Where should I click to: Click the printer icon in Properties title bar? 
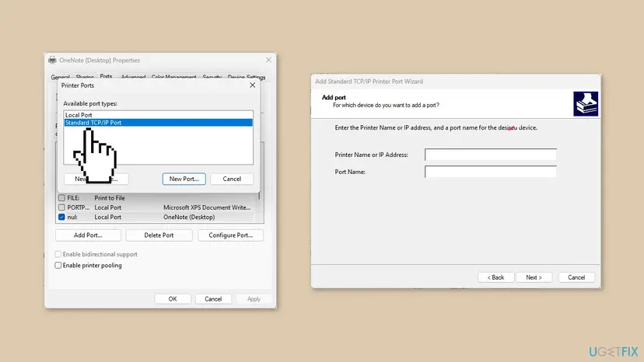click(x=52, y=61)
